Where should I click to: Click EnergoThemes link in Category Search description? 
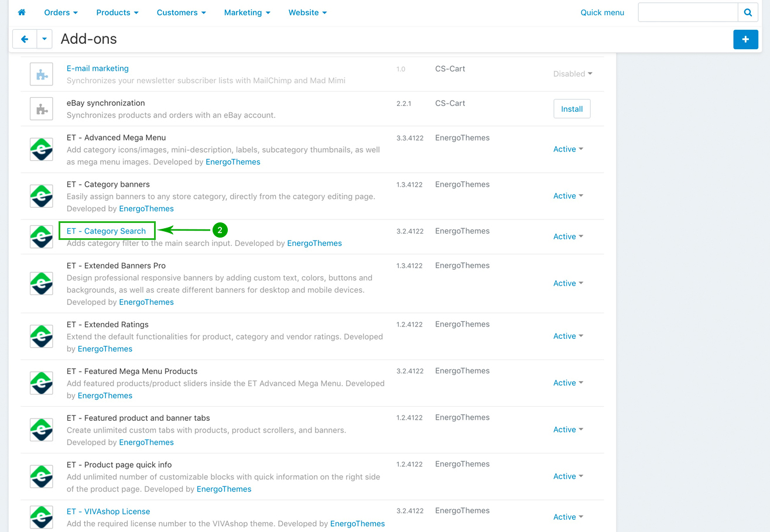[x=314, y=243]
